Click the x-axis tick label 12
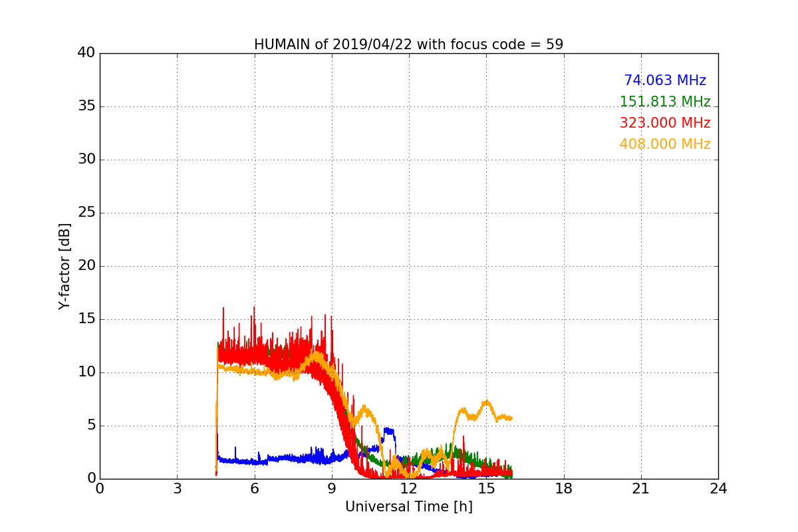798x532 pixels. (409, 489)
